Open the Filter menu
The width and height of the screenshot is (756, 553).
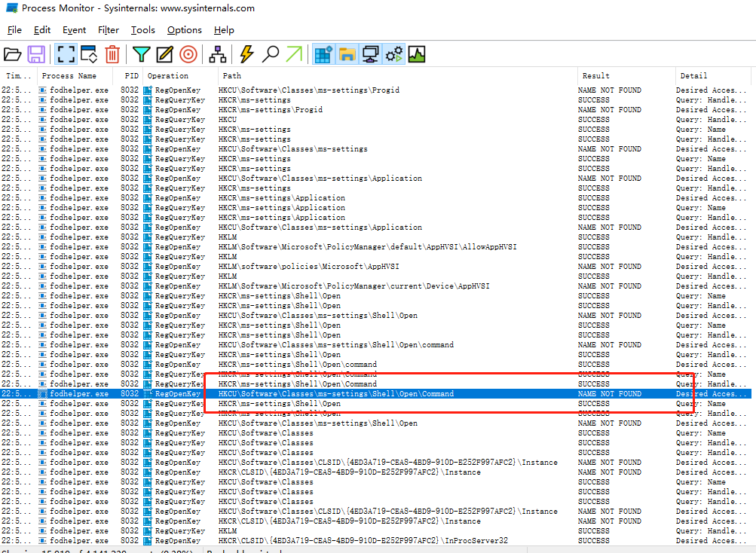point(108,30)
